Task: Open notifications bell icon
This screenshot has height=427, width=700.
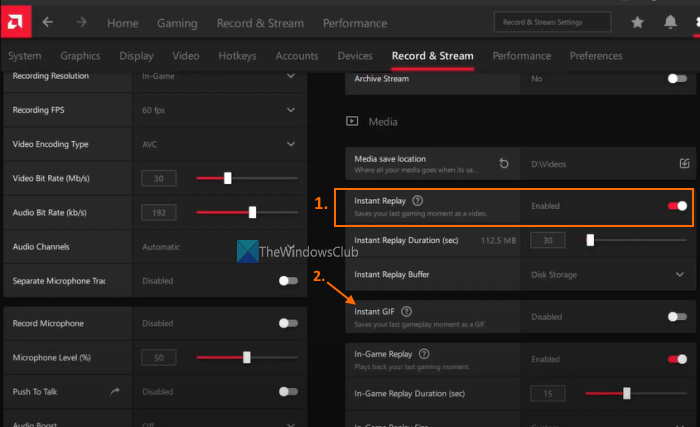Action: pos(670,22)
